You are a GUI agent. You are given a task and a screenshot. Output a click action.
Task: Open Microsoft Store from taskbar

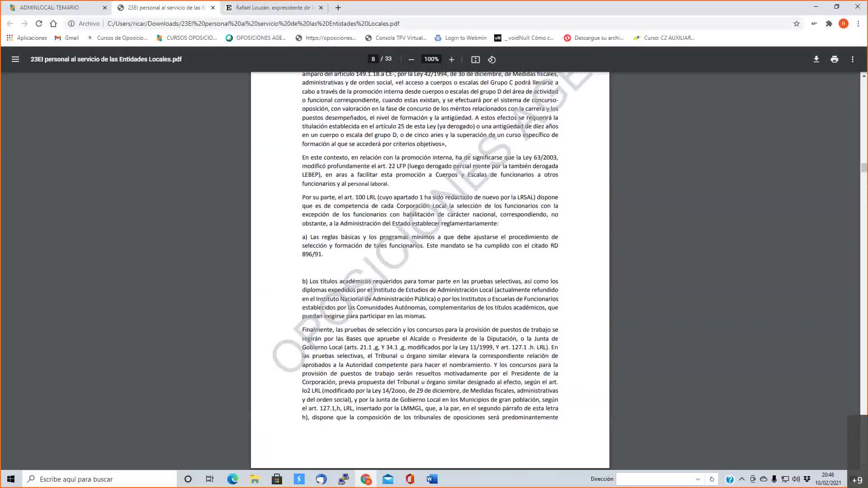tap(277, 479)
